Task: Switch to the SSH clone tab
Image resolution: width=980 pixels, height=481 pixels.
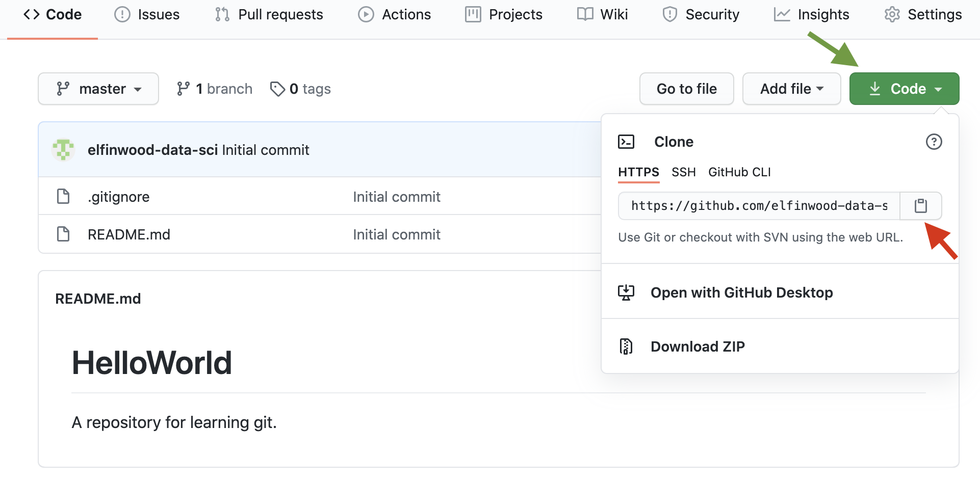Action: (683, 172)
